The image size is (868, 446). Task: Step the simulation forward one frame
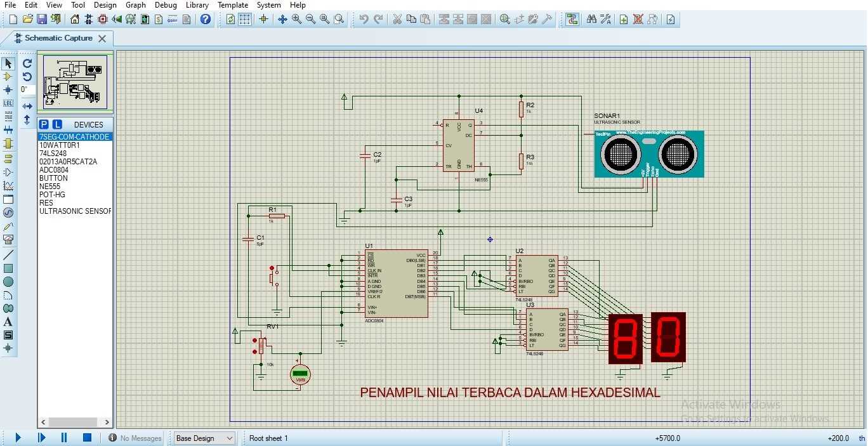[41, 438]
